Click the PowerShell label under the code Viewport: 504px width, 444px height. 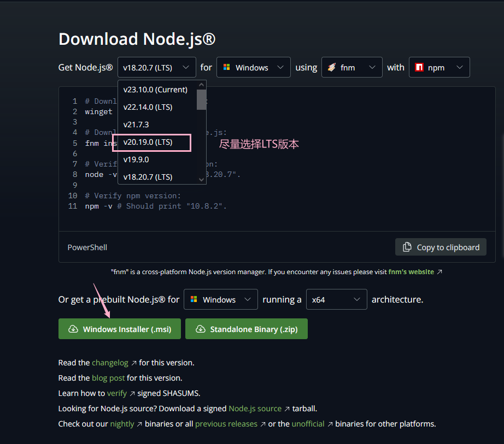coord(87,247)
